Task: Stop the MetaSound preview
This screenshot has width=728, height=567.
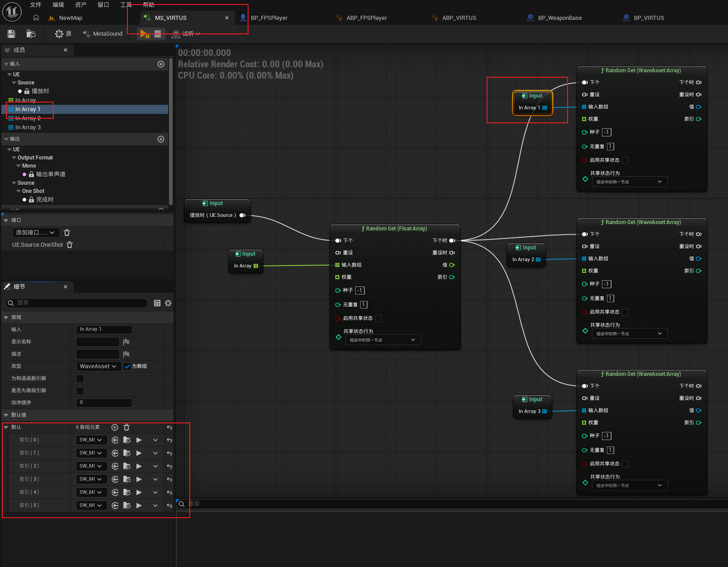Action: tap(158, 34)
